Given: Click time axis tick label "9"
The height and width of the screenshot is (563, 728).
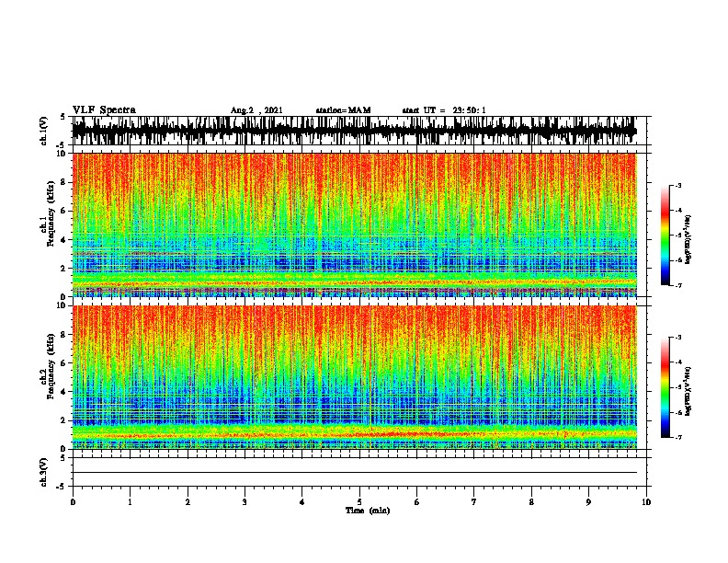Looking at the screenshot, I should coord(588,502).
